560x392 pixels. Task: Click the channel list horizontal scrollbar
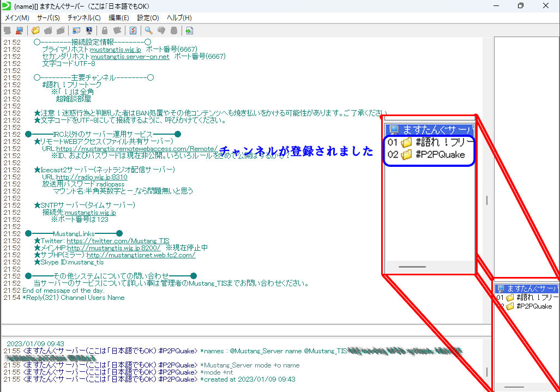pyautogui.click(x=514, y=387)
